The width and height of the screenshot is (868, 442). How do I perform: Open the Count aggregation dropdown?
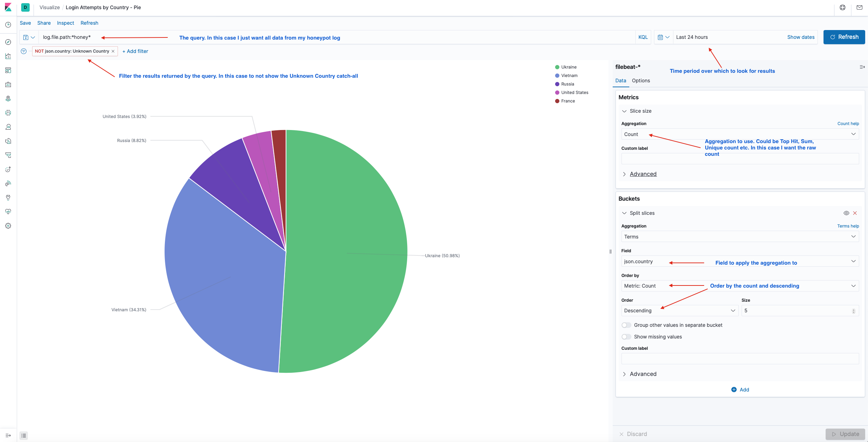click(740, 134)
